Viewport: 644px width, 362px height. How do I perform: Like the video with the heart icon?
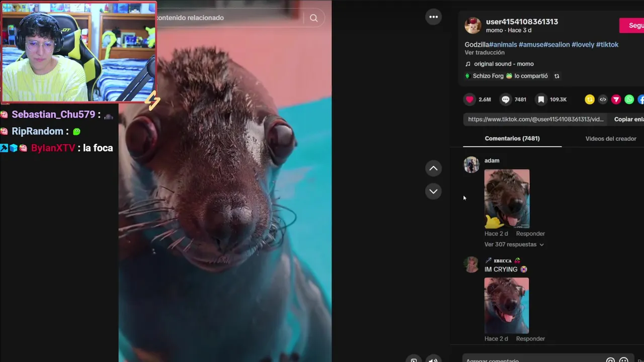click(469, 100)
